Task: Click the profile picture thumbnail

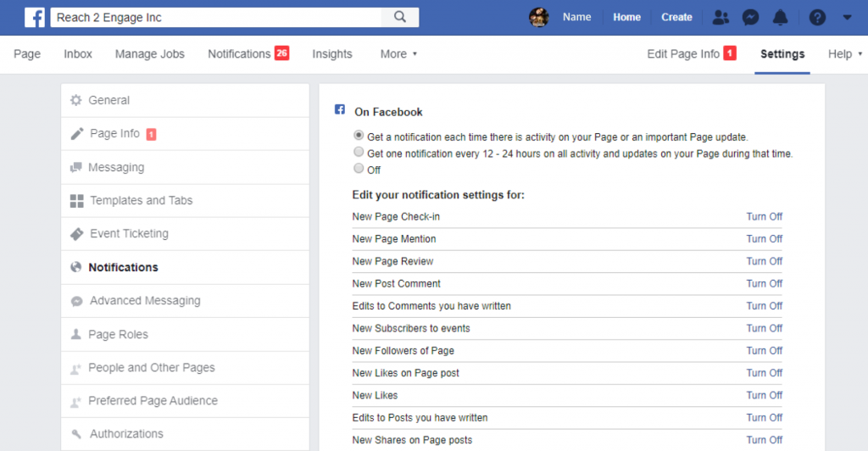Action: 539,17
